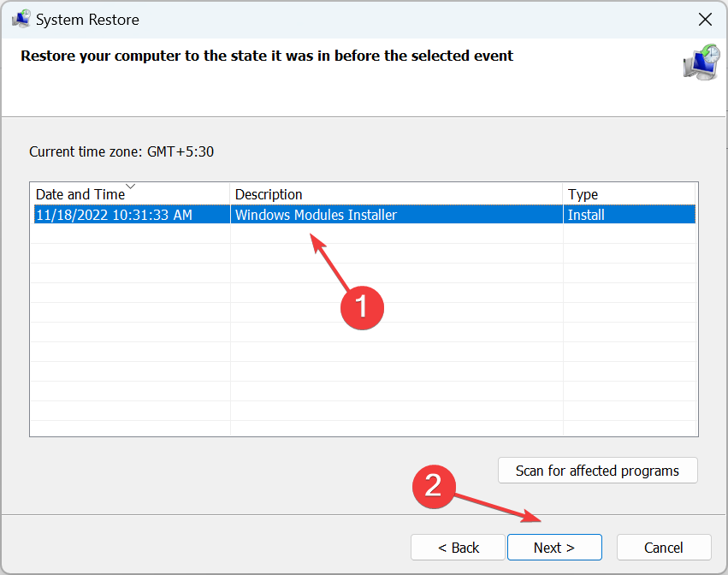Image resolution: width=728 pixels, height=575 pixels.
Task: Close the System Restore dialog
Action: [705, 20]
